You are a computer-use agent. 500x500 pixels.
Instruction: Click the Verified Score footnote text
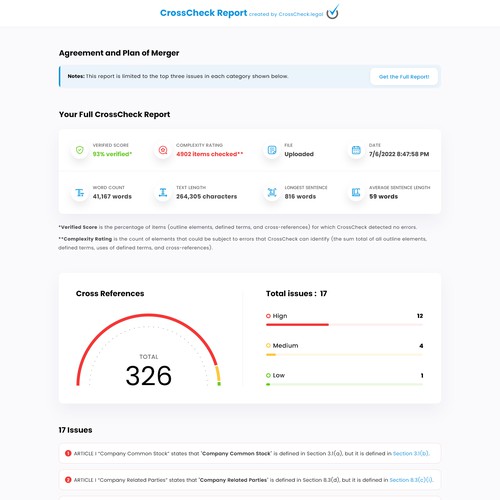(x=238, y=227)
